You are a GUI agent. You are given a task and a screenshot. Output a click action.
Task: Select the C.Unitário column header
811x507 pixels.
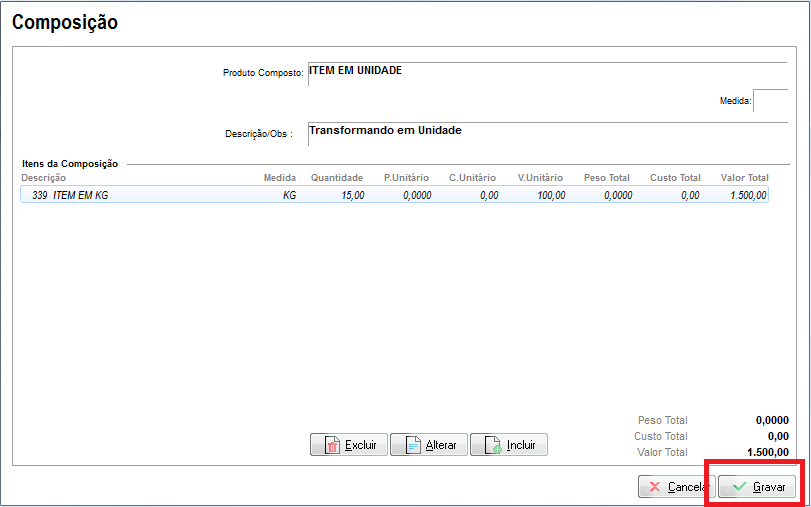[x=473, y=178]
